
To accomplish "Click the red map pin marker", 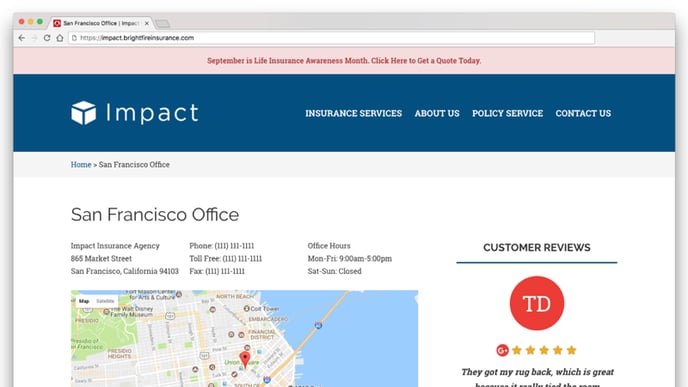I will (245, 359).
